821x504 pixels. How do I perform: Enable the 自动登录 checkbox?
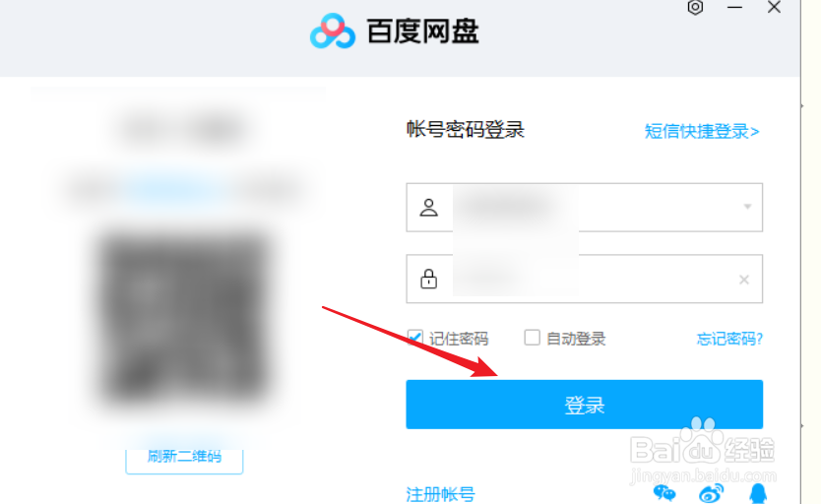pos(532,338)
